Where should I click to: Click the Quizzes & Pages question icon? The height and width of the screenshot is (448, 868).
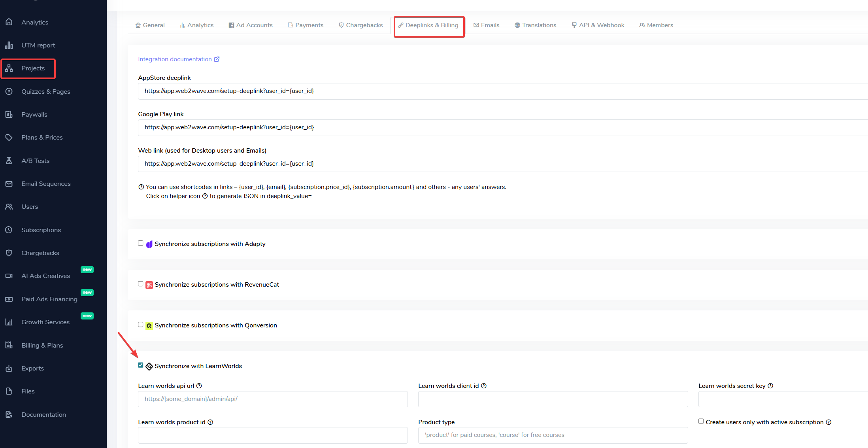pos(9,91)
